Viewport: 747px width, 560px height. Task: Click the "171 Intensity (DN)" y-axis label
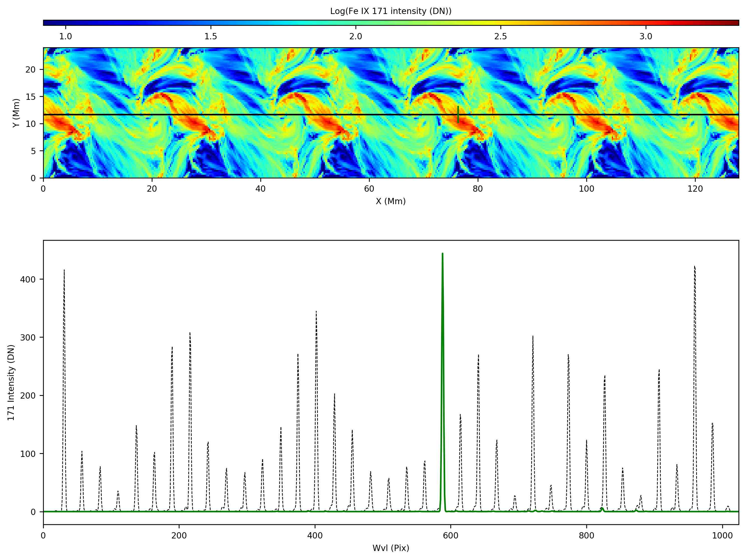pos(11,383)
